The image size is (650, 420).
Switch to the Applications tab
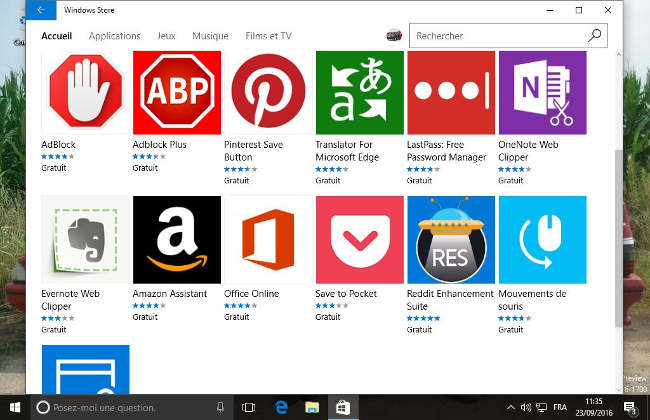114,36
